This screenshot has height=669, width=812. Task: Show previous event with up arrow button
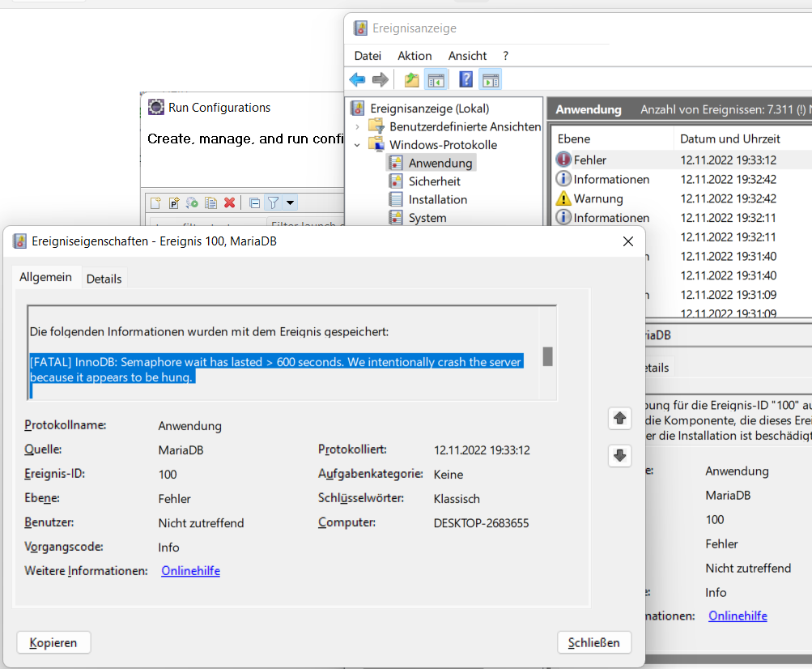coord(620,418)
